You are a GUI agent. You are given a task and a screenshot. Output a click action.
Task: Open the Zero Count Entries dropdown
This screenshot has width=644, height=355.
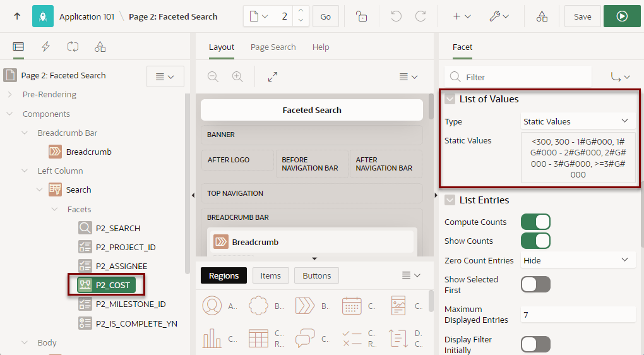click(578, 260)
